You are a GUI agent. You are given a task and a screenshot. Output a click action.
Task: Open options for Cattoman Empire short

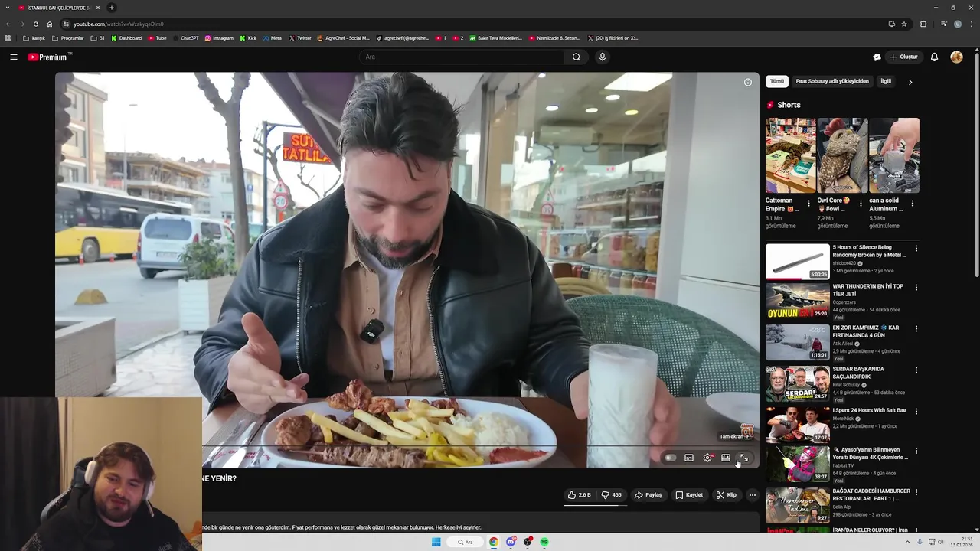[x=808, y=204]
